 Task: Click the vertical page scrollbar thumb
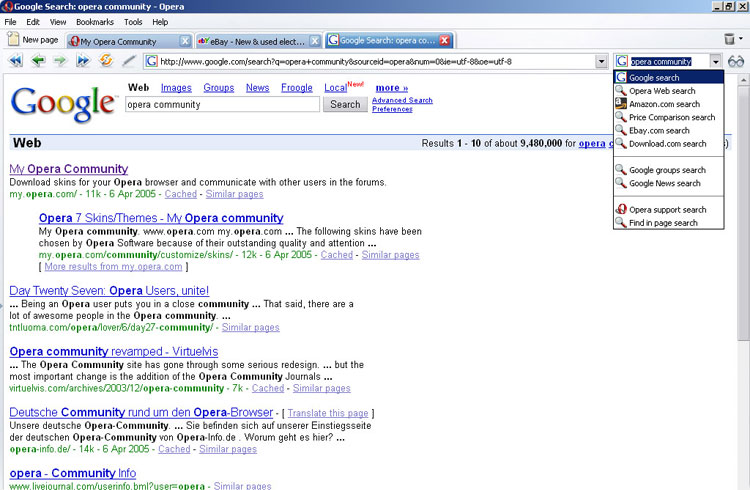tap(744, 213)
